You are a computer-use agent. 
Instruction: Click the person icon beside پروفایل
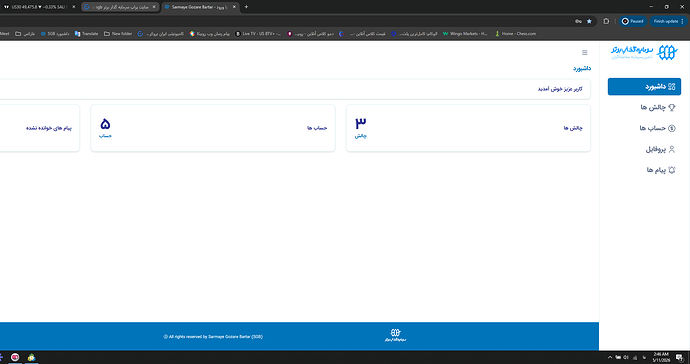[672, 149]
